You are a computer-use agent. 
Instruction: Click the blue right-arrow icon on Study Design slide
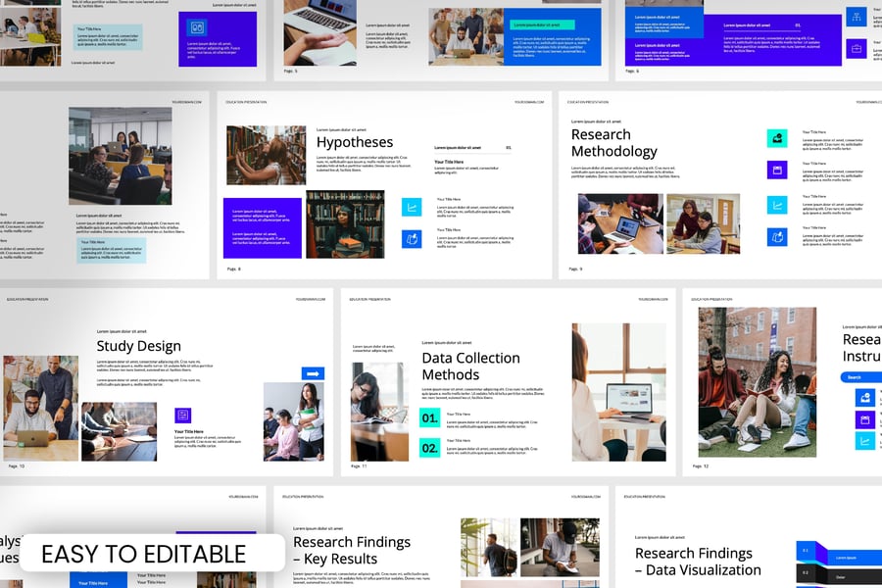click(313, 373)
